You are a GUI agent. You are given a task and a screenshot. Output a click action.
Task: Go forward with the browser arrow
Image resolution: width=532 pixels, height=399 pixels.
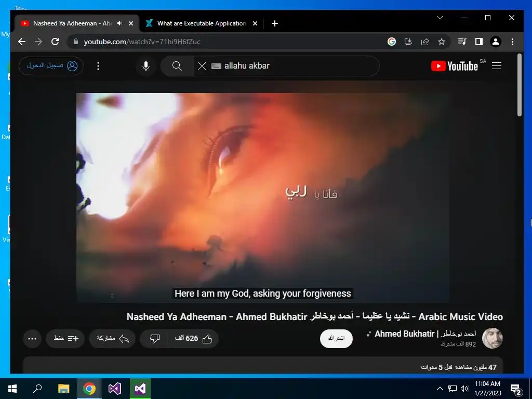point(38,42)
